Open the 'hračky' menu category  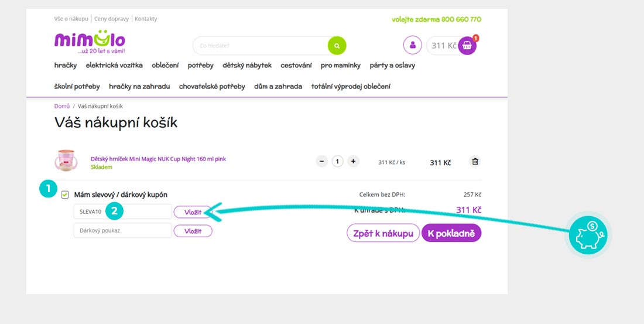(x=66, y=66)
